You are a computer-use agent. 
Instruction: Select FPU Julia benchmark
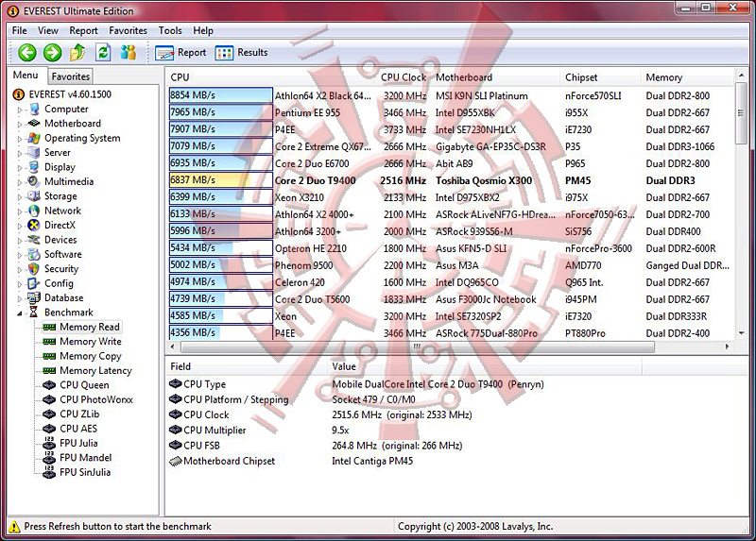(78, 443)
